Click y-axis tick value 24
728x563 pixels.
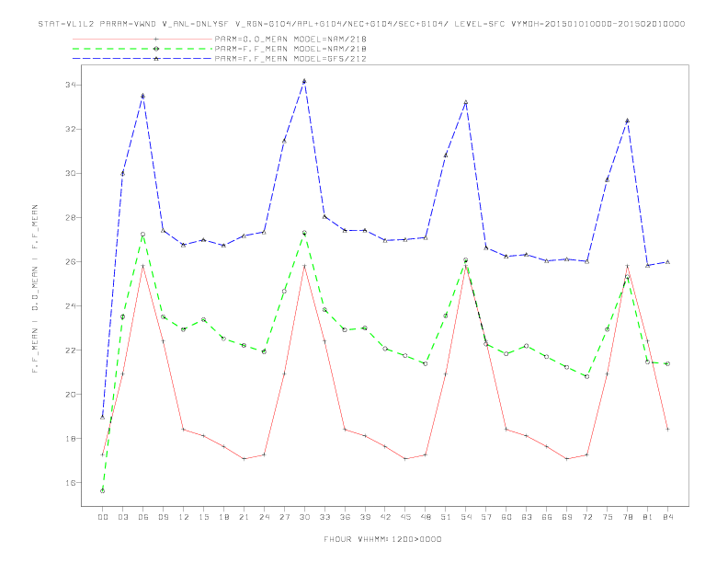[71, 306]
